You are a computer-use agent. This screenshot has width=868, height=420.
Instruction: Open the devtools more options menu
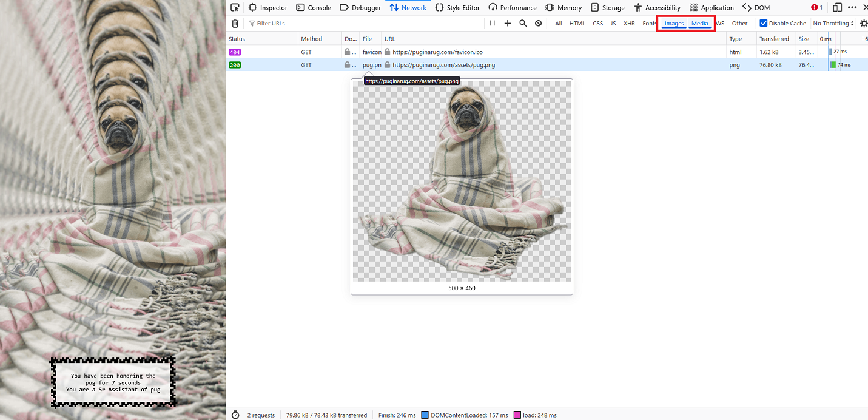[x=853, y=8]
